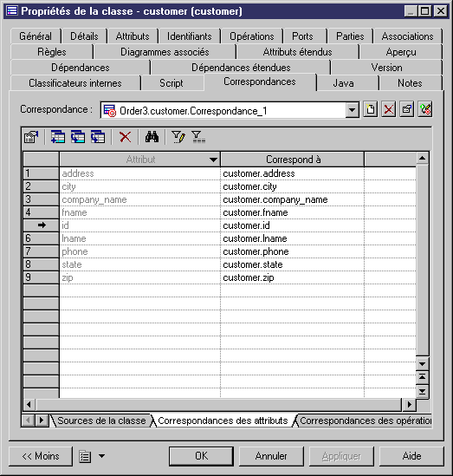Open the Sources de la classe sub-tab
Viewport: 453px width, 476px height.
(x=101, y=421)
